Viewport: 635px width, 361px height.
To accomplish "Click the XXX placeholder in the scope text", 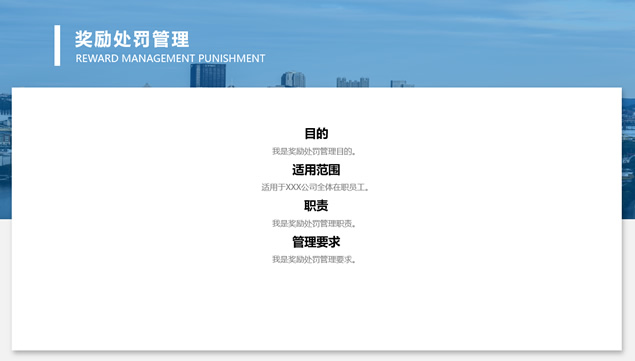I will 293,187.
